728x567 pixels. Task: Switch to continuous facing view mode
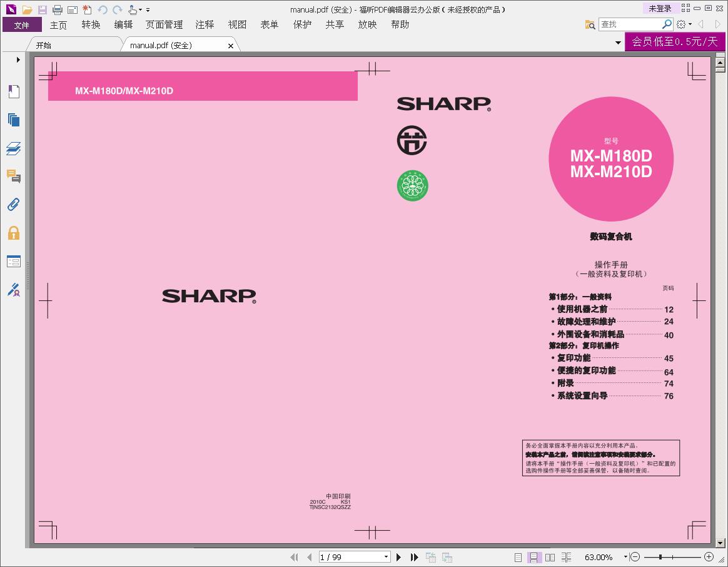coord(567,557)
